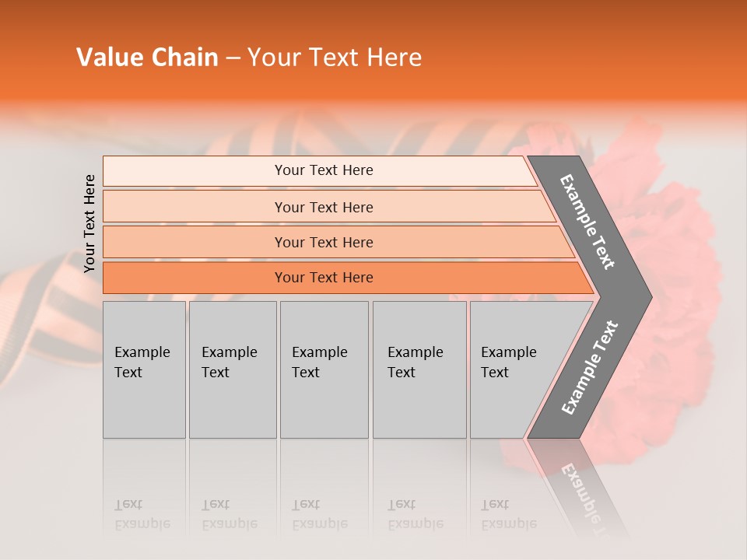
Task: Select the lower chevron arm "Example Text"
Action: pyautogui.click(x=589, y=368)
